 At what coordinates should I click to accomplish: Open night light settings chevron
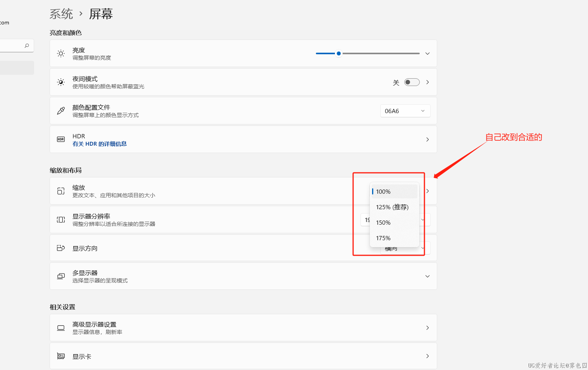pos(428,82)
